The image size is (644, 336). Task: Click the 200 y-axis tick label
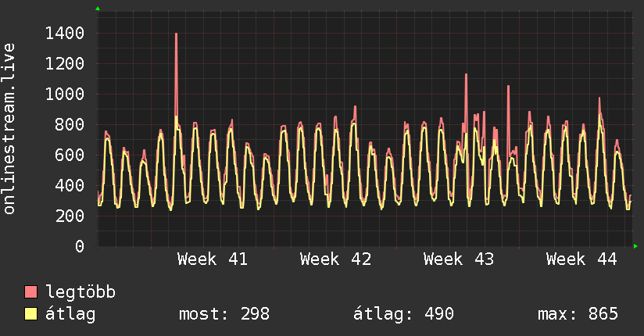point(70,216)
